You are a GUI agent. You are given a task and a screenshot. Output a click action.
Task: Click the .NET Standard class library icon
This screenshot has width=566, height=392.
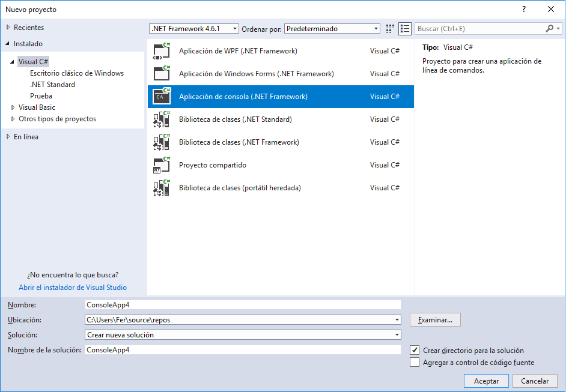[162, 119]
